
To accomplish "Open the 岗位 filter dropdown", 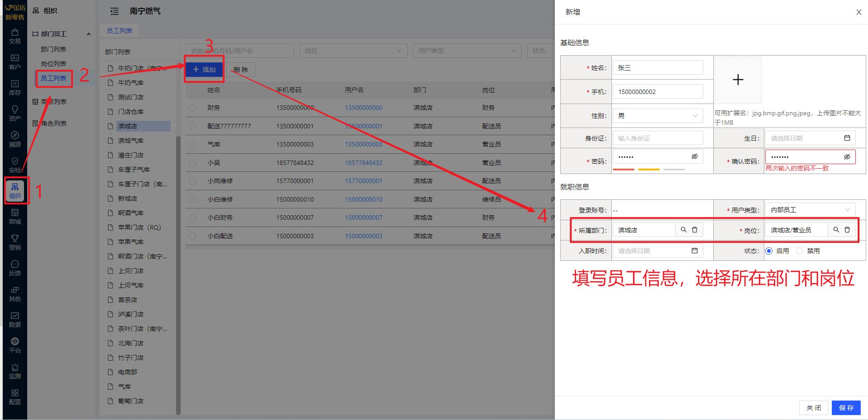I will tap(353, 51).
